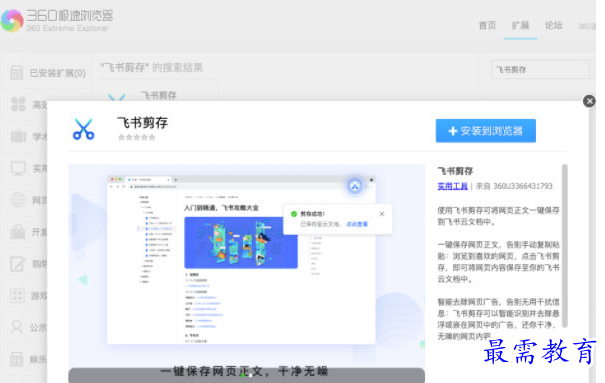This screenshot has width=605, height=383.
Task: Click the blue scissors 飞书剪存 icon
Action: (83, 129)
